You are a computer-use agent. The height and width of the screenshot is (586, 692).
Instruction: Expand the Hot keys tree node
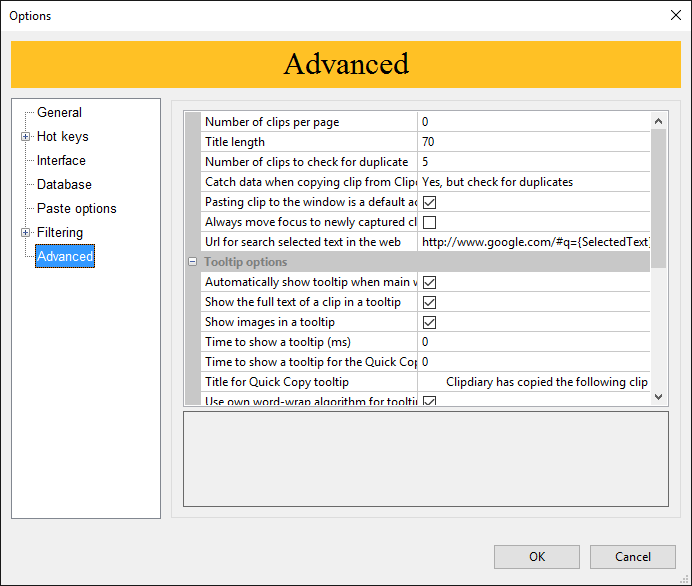point(26,137)
